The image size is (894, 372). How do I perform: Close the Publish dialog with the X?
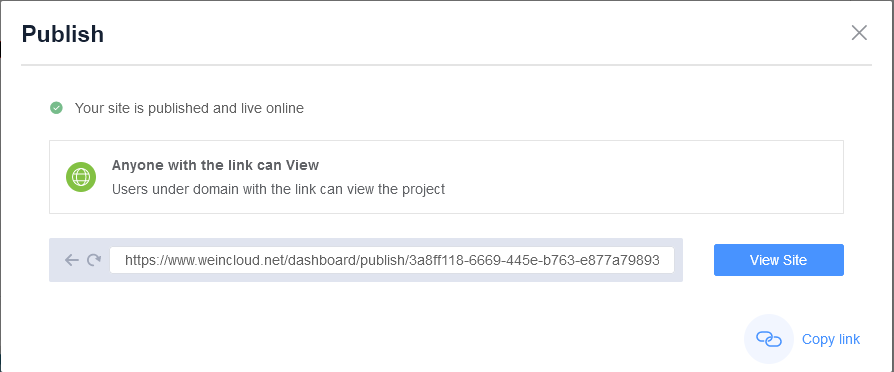pyautogui.click(x=859, y=33)
